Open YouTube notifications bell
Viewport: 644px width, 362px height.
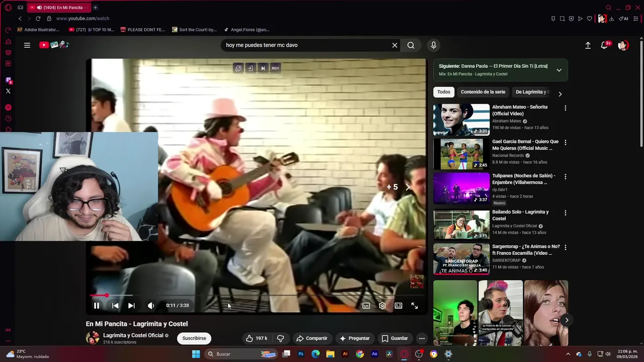click(x=605, y=45)
